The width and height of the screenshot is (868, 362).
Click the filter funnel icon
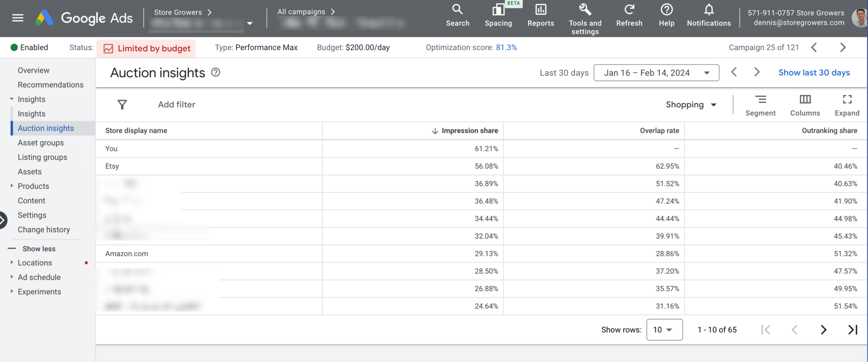pyautogui.click(x=122, y=105)
